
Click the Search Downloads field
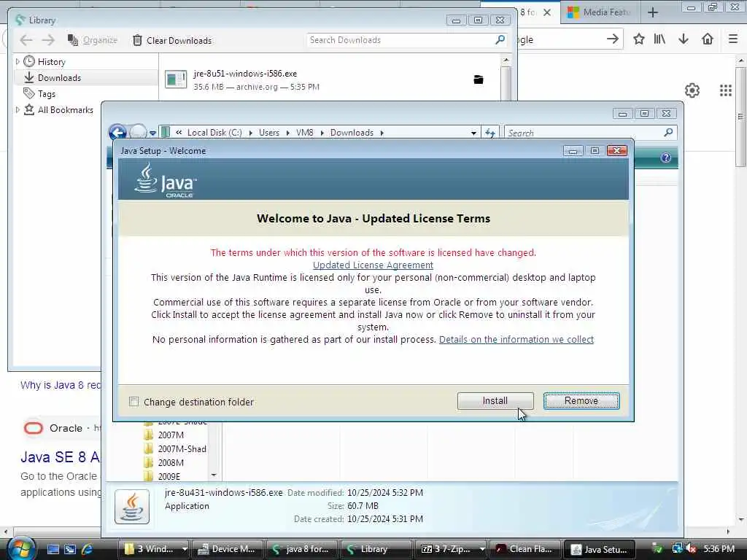400,40
